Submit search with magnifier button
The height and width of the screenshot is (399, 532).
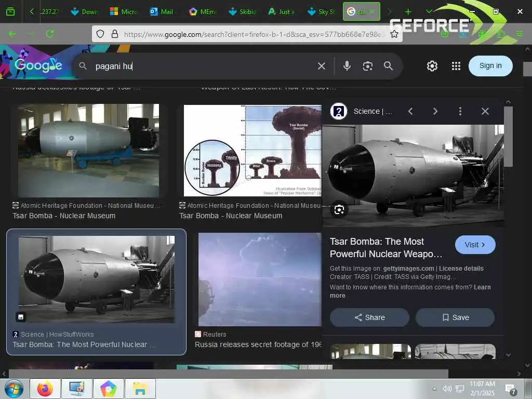[x=388, y=66]
